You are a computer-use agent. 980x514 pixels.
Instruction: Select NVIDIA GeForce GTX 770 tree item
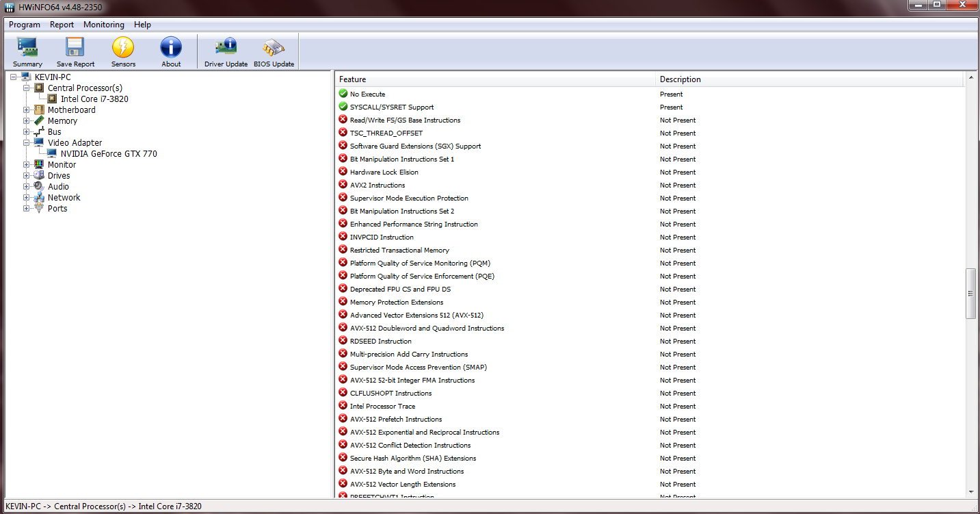click(x=109, y=154)
